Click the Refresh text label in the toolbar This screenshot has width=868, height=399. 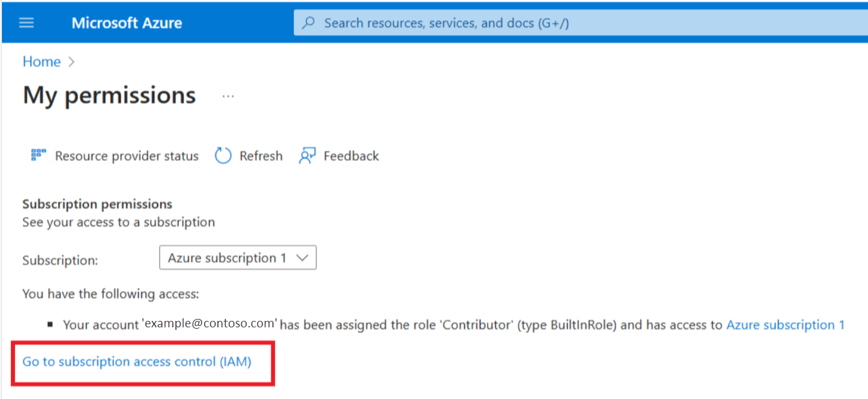261,156
